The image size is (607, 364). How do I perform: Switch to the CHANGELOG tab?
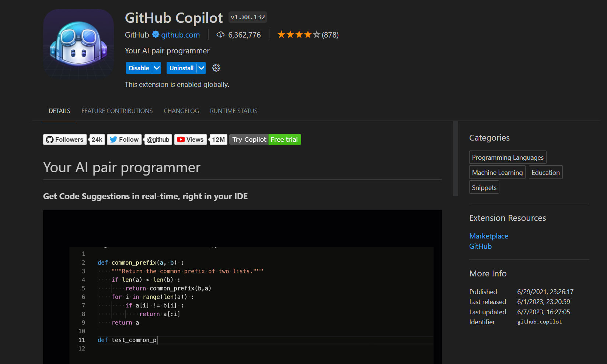[181, 111]
